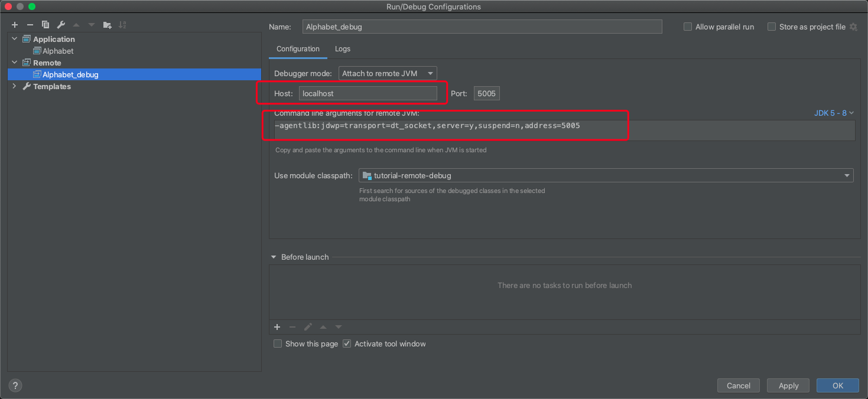The width and height of the screenshot is (868, 399).
Task: Add a before launch task
Action: 277,327
